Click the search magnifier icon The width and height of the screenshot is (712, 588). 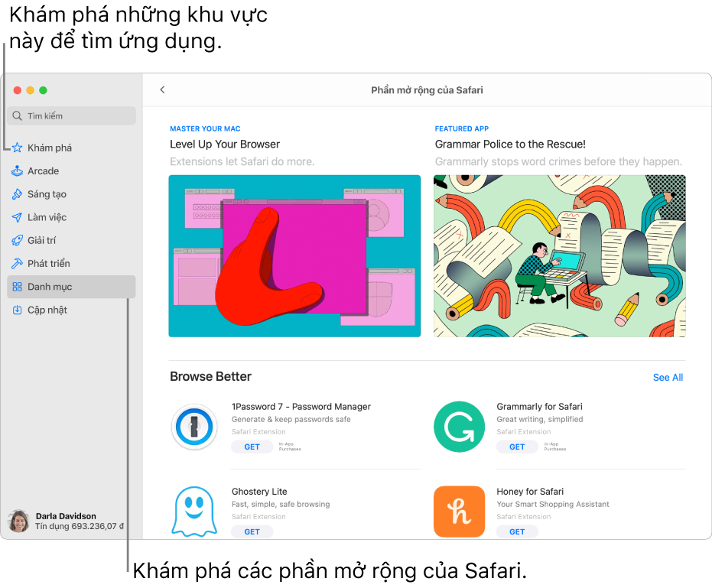tap(18, 115)
